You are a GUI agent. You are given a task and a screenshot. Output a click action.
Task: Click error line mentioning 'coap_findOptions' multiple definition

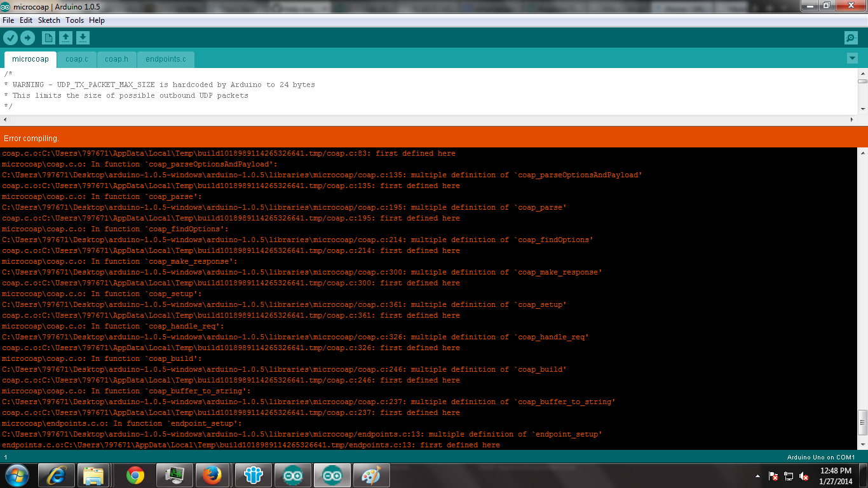297,240
